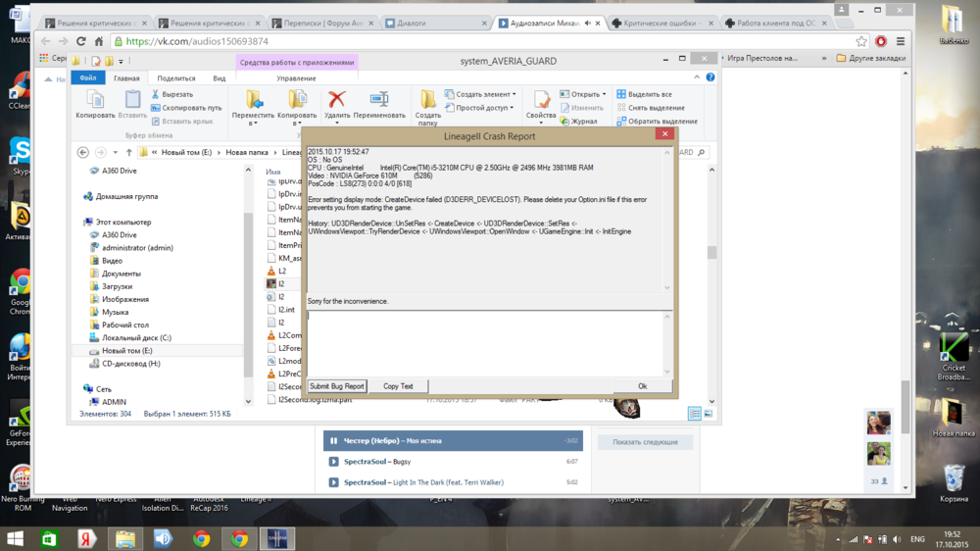Viewport: 980px width, 551px height.
Task: Click the crash report comment text box
Action: point(485,341)
